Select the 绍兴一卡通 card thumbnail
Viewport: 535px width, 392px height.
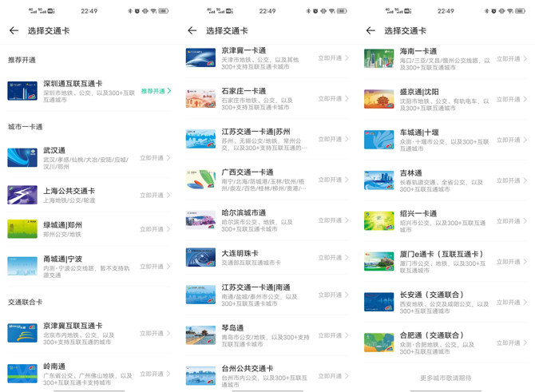tap(379, 220)
